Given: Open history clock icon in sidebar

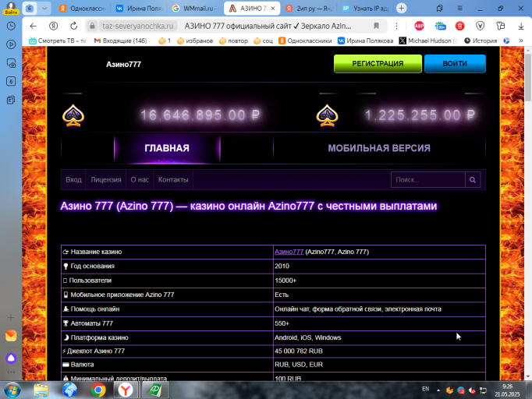Looking at the screenshot, I should click(x=11, y=26).
